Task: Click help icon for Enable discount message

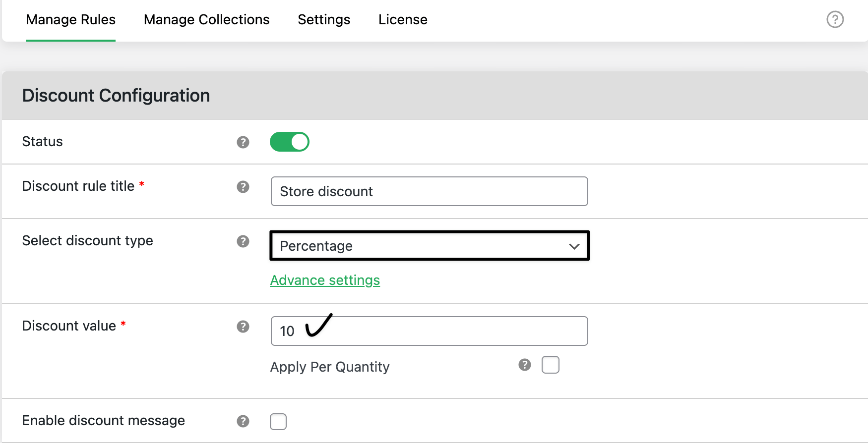Action: (x=243, y=421)
